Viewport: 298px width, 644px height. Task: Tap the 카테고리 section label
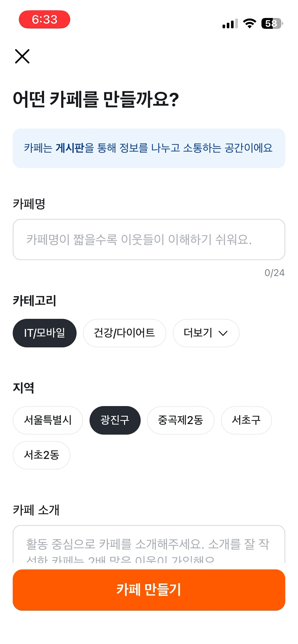coord(34,301)
